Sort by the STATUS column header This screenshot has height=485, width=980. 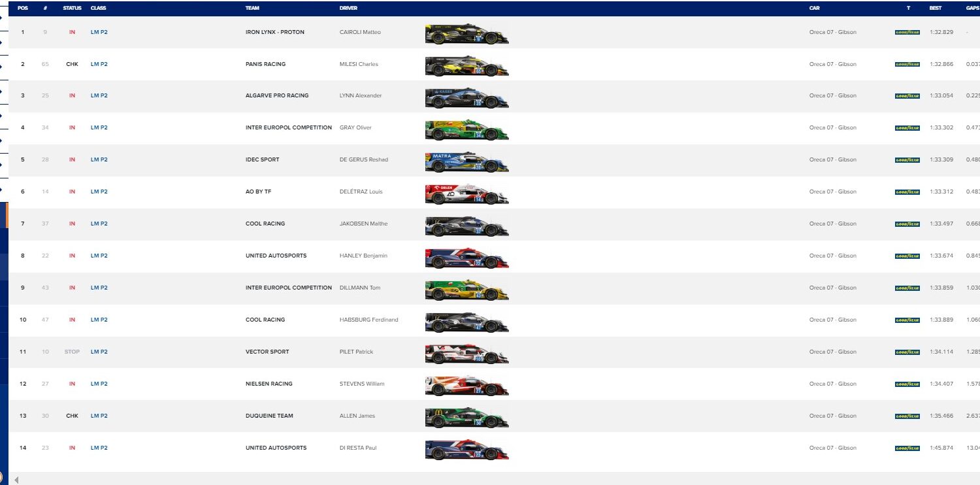(x=72, y=8)
